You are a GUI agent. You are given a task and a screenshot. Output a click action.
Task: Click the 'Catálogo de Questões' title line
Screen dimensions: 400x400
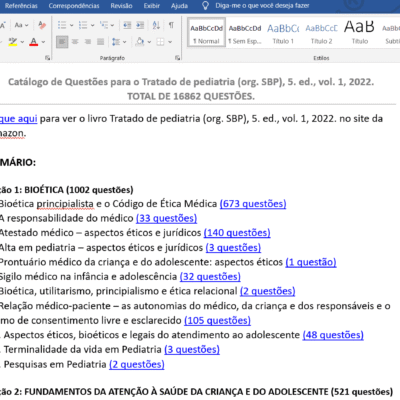[191, 82]
